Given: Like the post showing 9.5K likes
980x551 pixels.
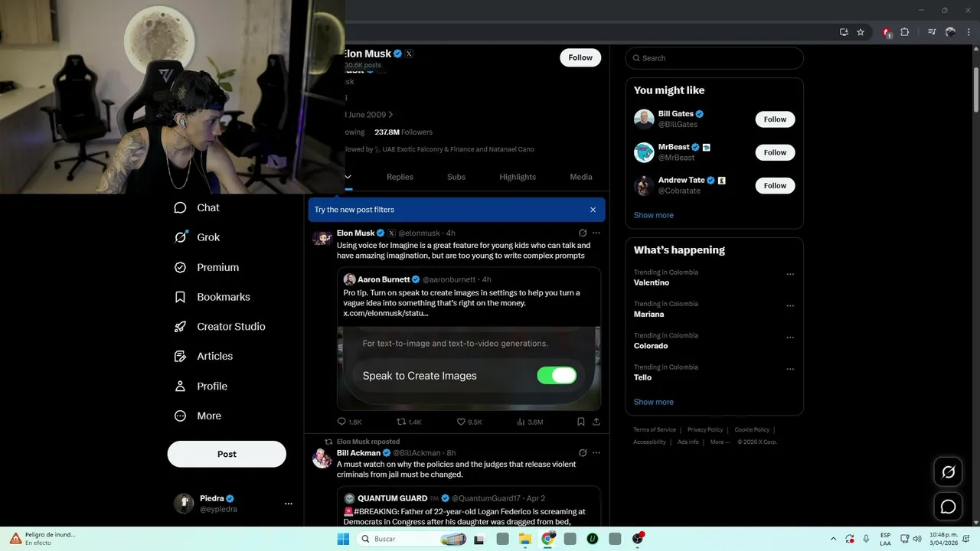Looking at the screenshot, I should tap(461, 422).
